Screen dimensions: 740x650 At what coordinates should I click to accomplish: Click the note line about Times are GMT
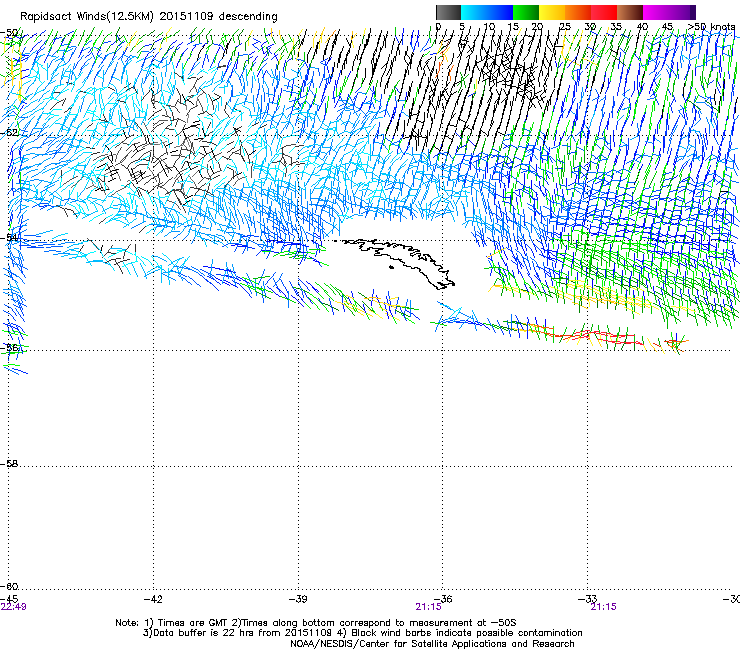pyautogui.click(x=316, y=623)
